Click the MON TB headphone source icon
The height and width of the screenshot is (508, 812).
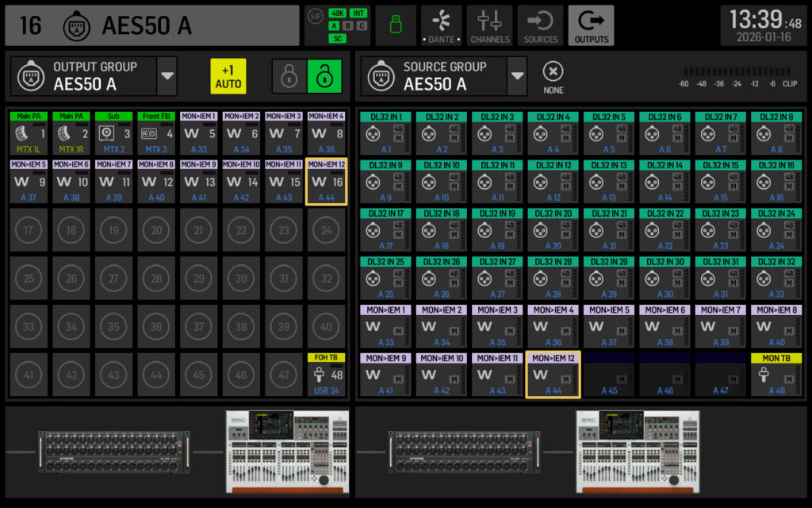tap(764, 373)
